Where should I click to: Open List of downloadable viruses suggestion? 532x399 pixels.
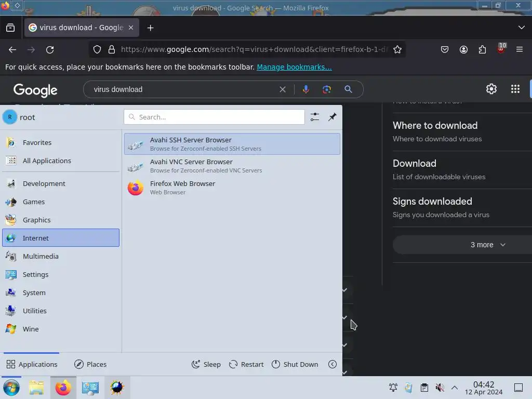tap(462, 170)
